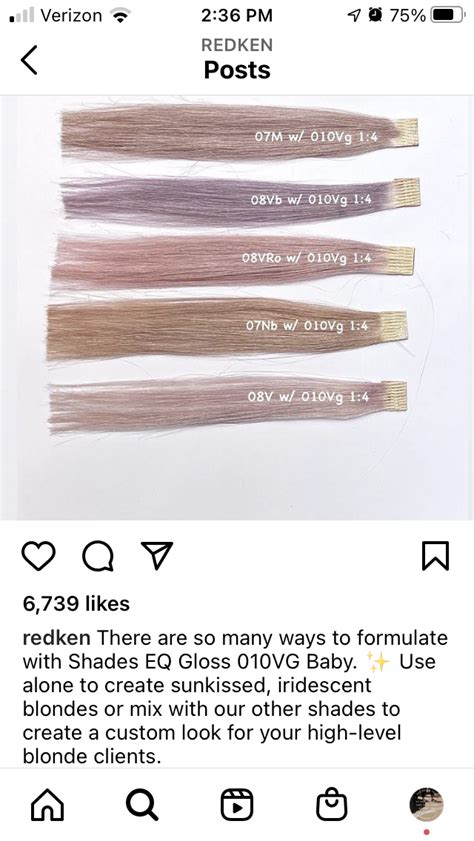Screen dimensions: 474x841
Task: Select the 07M w/ 010Vg swatch
Action: (x=240, y=132)
